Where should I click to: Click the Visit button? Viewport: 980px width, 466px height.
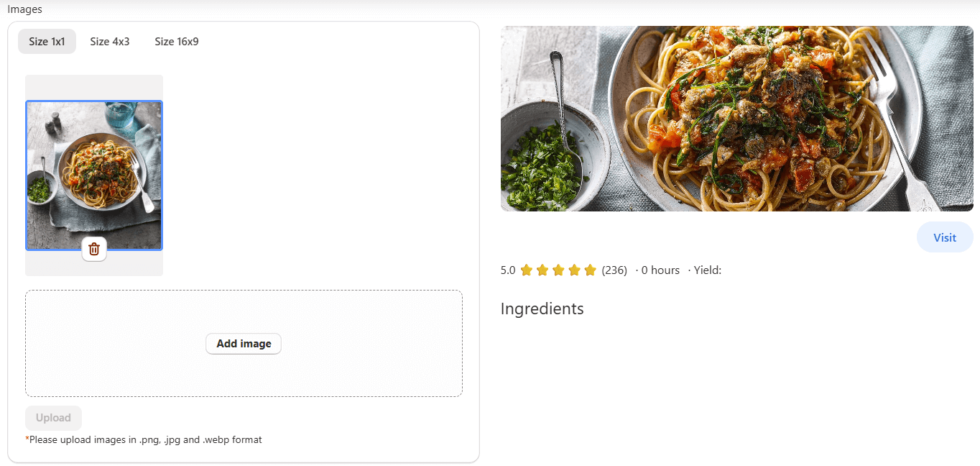(944, 237)
